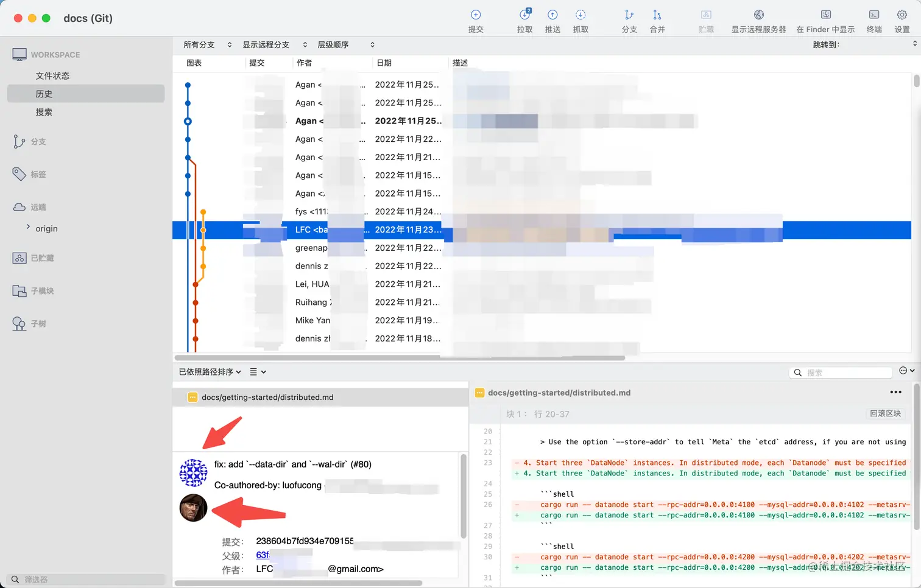Click the Fetch (抓取) toolbar icon
This screenshot has width=921, height=588.
coord(580,15)
